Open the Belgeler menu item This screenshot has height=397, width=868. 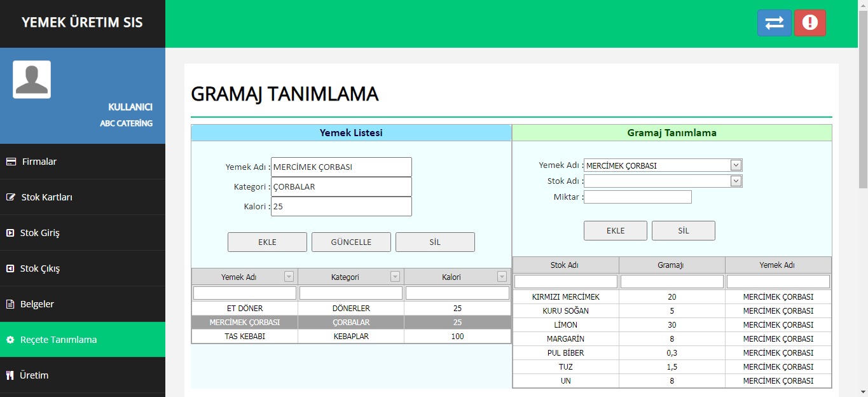[x=37, y=304]
